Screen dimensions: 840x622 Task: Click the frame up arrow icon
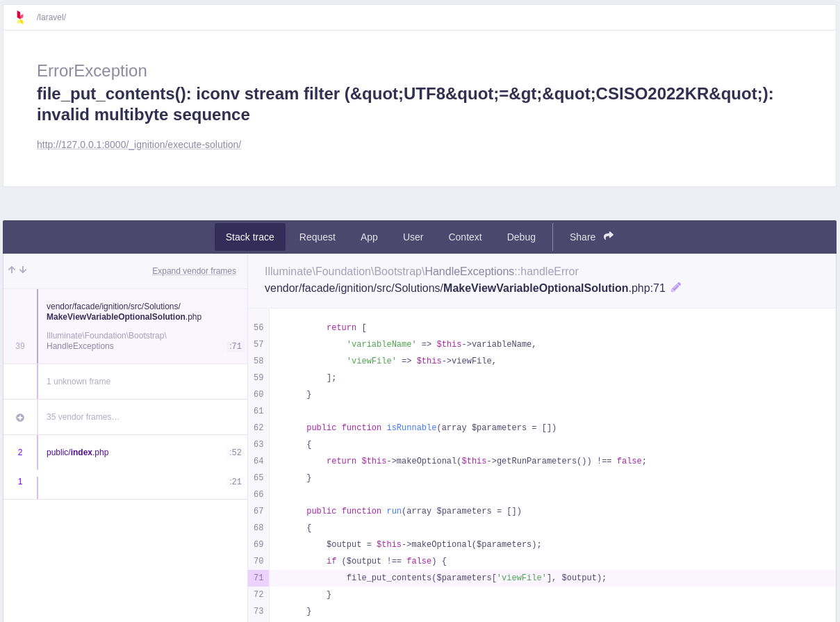pyautogui.click(x=12, y=270)
